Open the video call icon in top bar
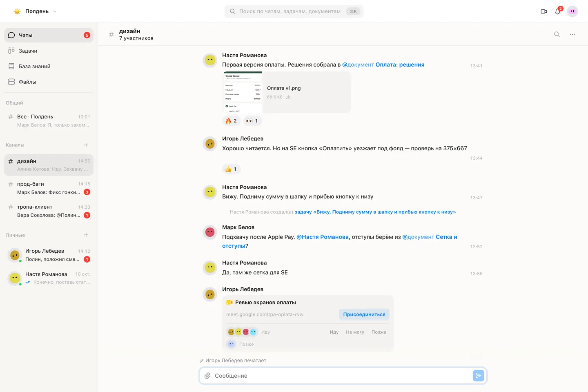Viewport: 588px width, 392px height. pyautogui.click(x=544, y=11)
